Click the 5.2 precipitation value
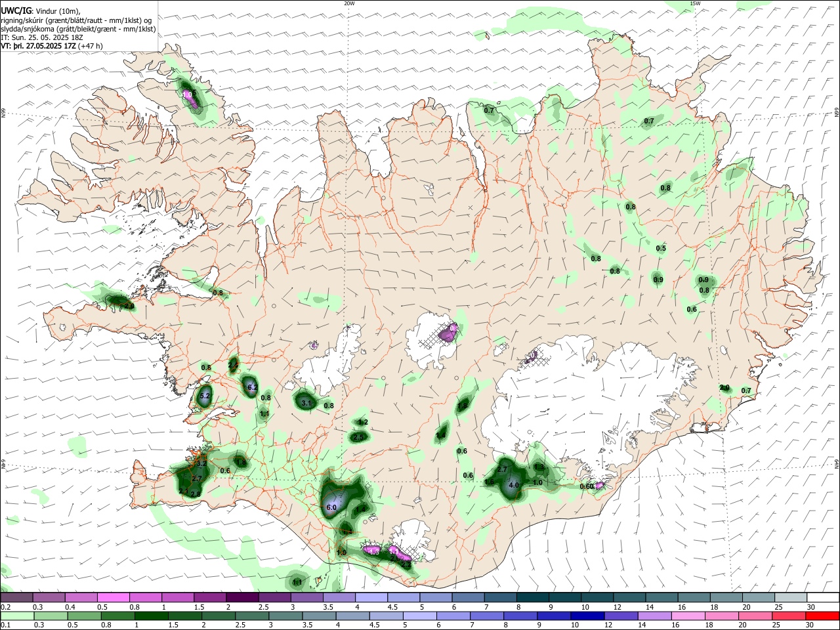 click(205, 396)
